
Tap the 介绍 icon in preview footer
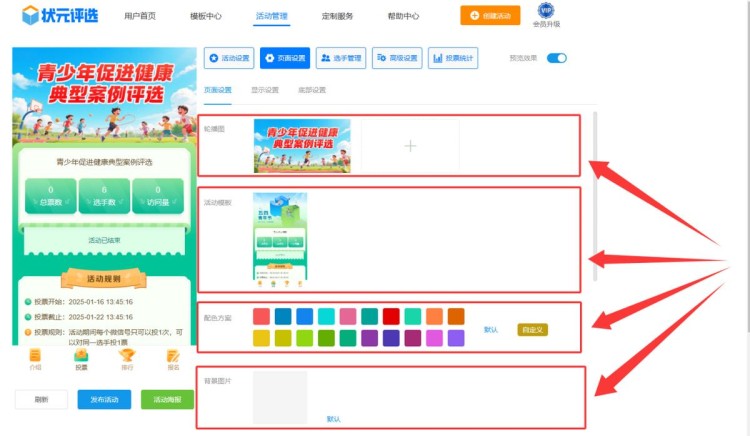(x=35, y=356)
